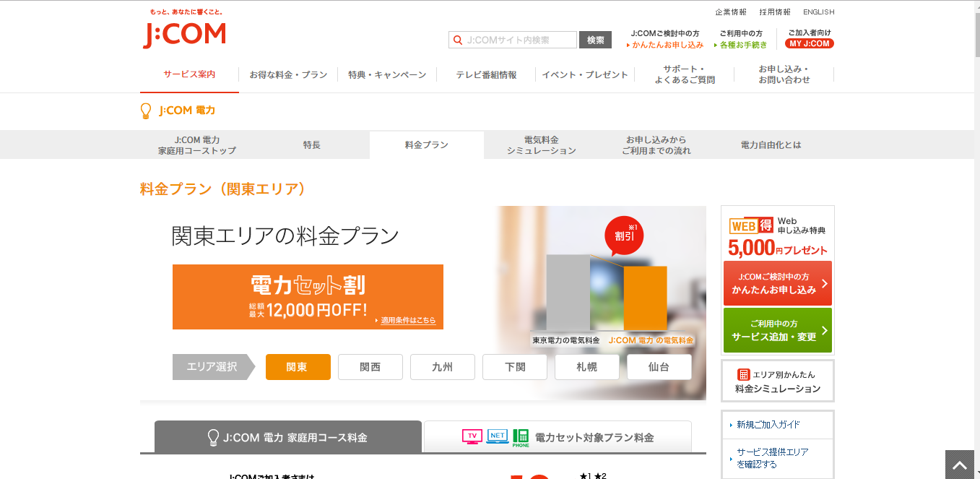
Task: Click the WEB得 badge icon
Action: 751,225
